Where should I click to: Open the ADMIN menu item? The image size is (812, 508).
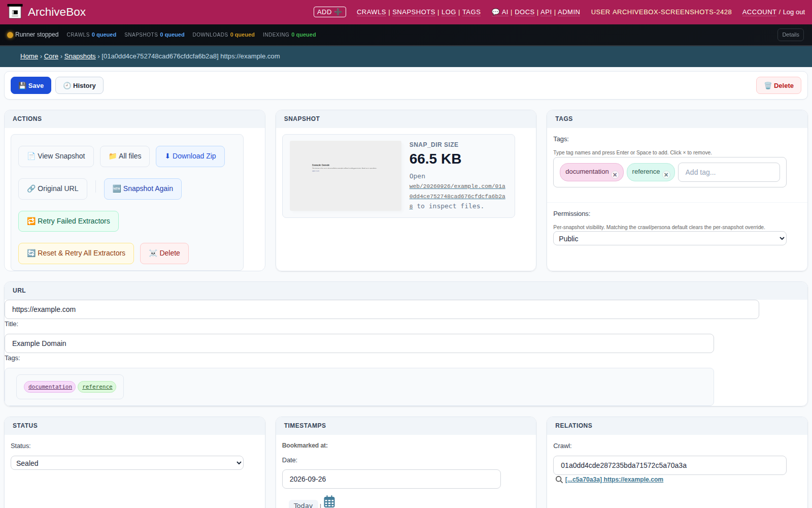pyautogui.click(x=569, y=12)
